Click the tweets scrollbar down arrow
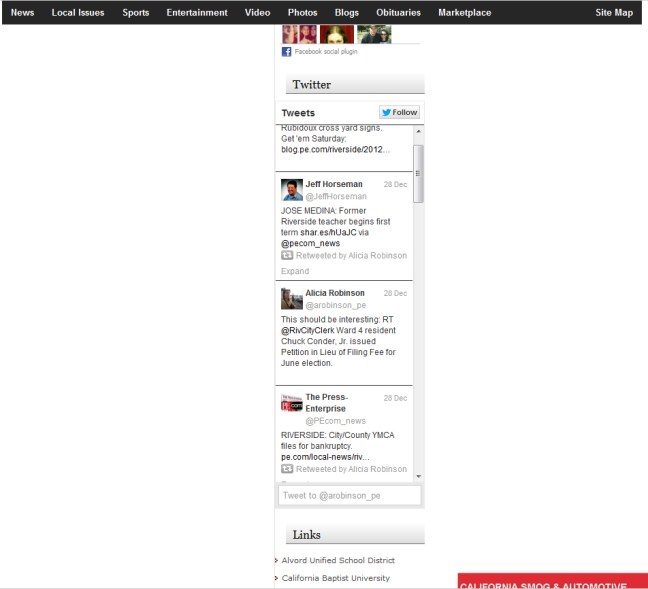The height and width of the screenshot is (589, 648). [x=418, y=476]
